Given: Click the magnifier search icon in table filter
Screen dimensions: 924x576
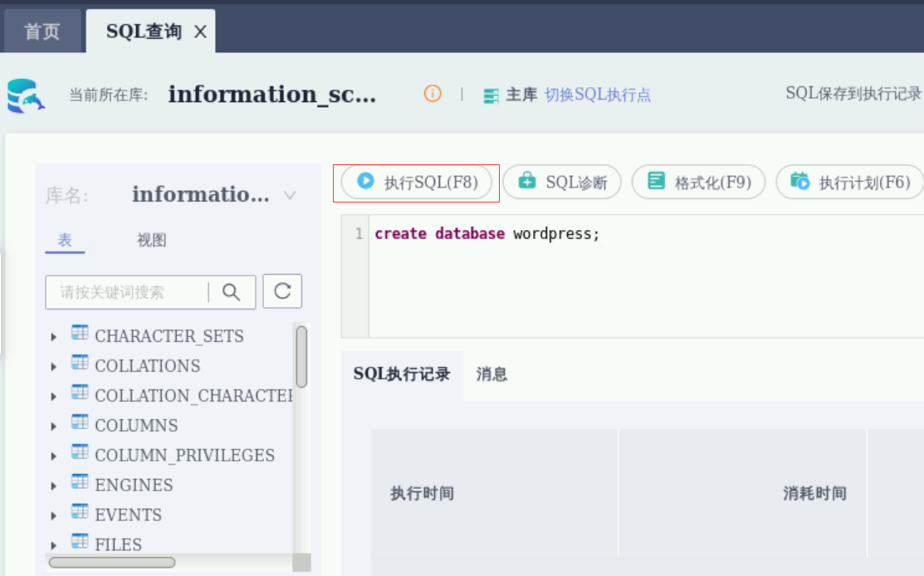Looking at the screenshot, I should [231, 291].
